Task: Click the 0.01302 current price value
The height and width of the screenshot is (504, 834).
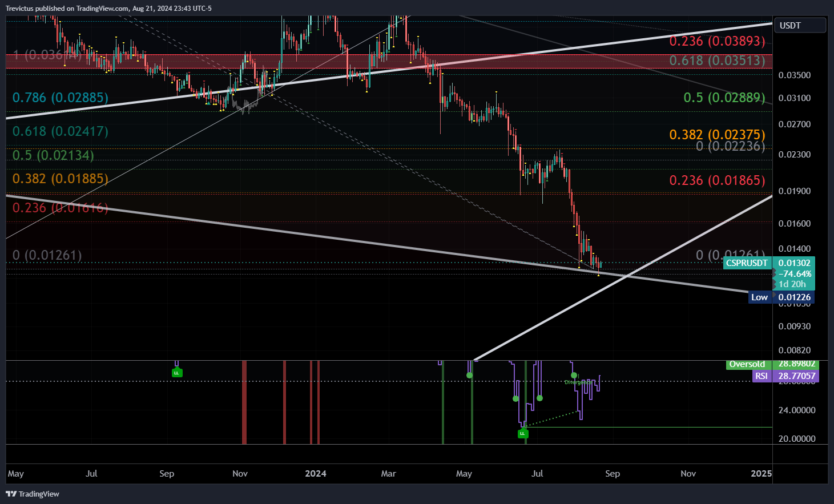Action: (x=795, y=263)
